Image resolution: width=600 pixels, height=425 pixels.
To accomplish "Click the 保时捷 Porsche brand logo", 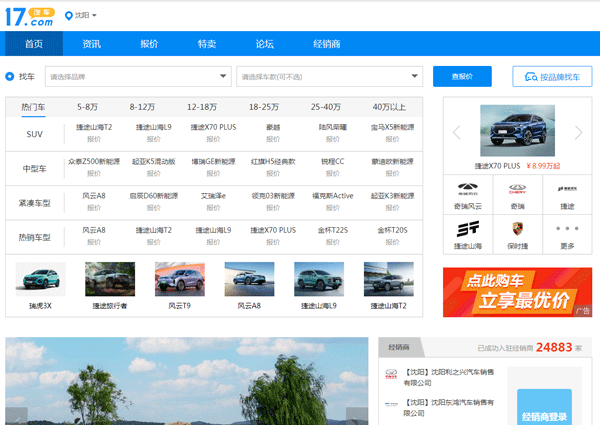I will [517, 229].
